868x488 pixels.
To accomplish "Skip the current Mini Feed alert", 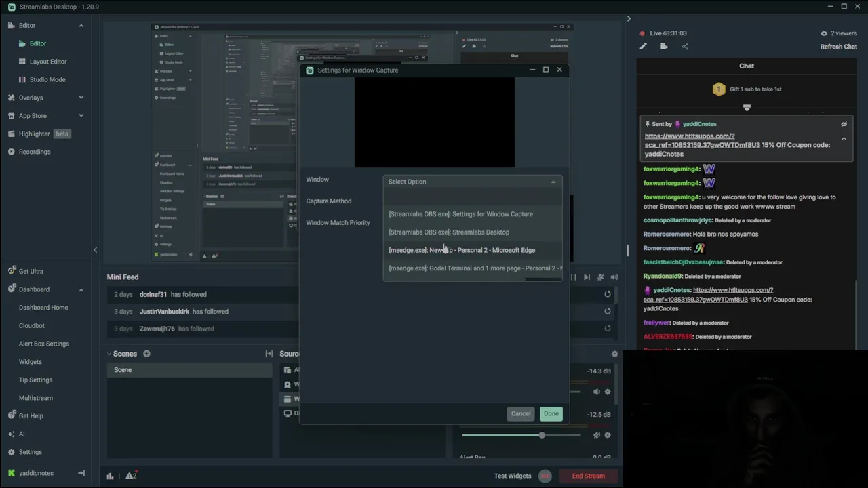I will point(587,277).
